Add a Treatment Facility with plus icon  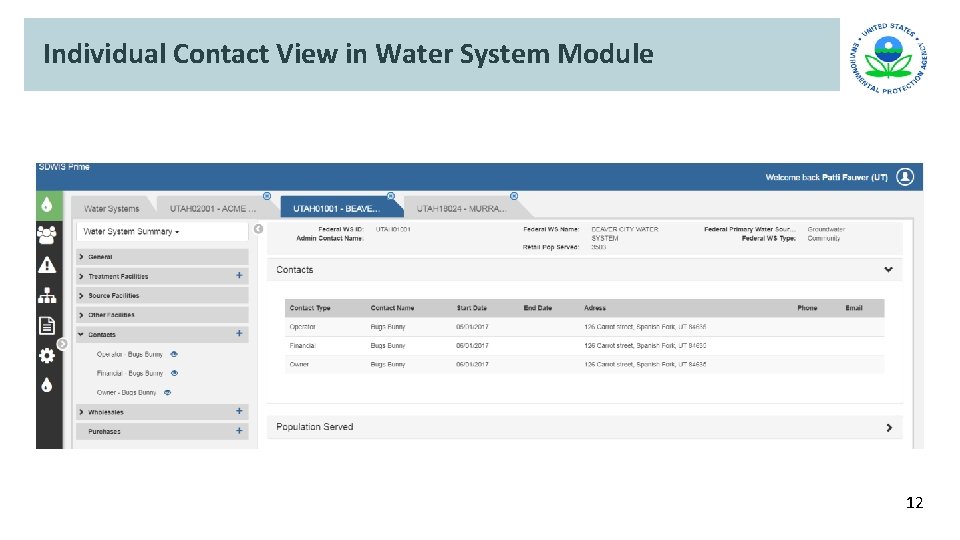[239, 276]
